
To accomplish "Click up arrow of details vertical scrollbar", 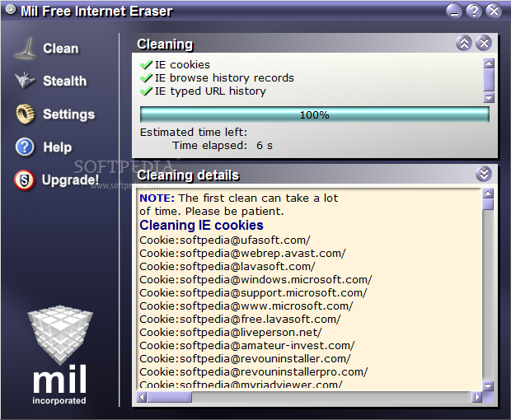I will click(x=488, y=194).
